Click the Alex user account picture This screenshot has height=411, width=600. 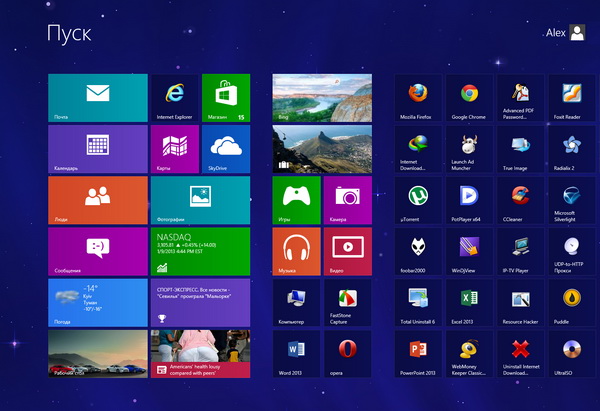[x=578, y=33]
